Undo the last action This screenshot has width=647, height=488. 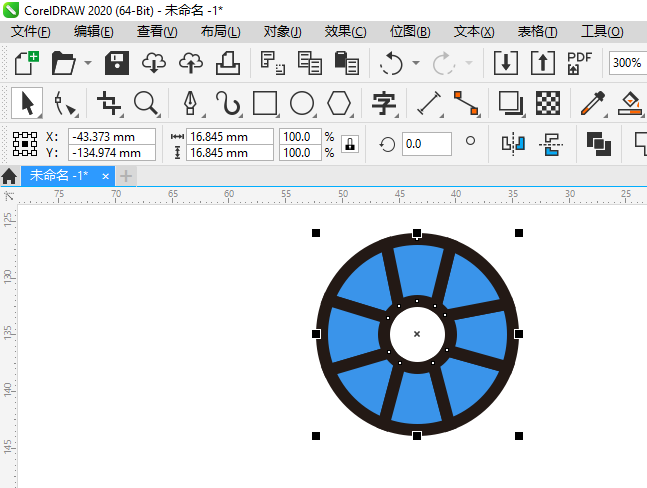(390, 63)
